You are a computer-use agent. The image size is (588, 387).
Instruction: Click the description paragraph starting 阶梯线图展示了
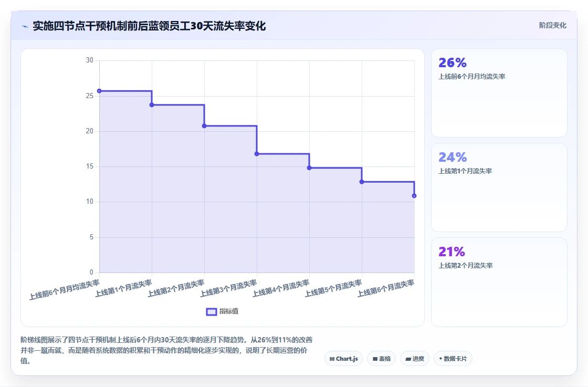point(166,350)
